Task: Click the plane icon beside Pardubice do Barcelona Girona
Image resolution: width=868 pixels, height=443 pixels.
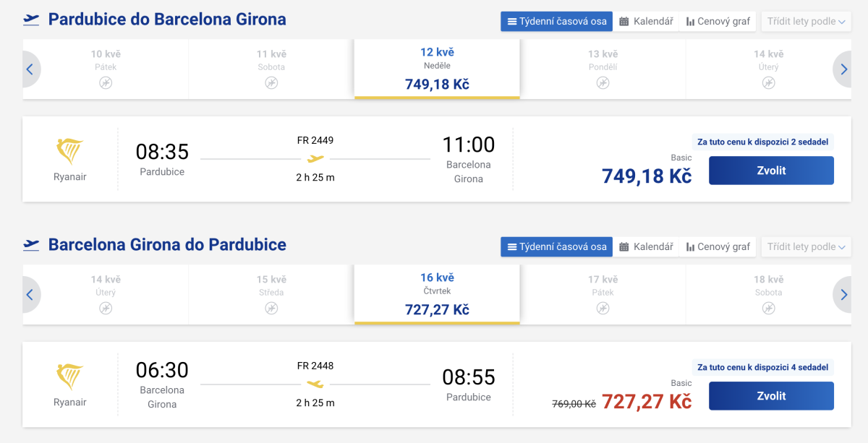Action: (x=31, y=20)
